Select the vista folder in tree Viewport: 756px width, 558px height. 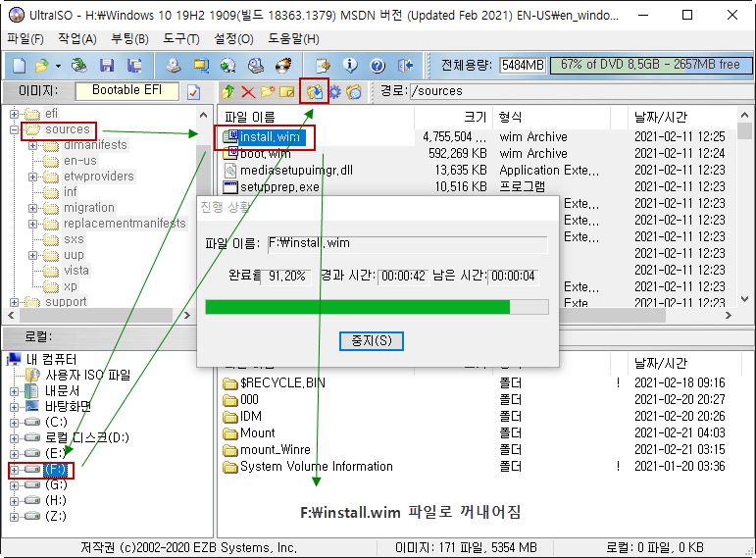(76, 271)
